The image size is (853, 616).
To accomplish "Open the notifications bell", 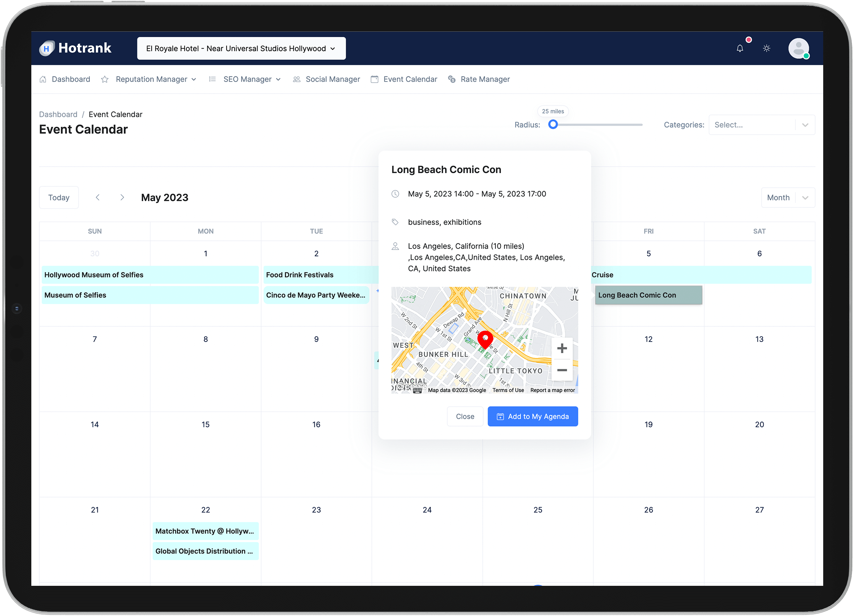I will point(740,49).
